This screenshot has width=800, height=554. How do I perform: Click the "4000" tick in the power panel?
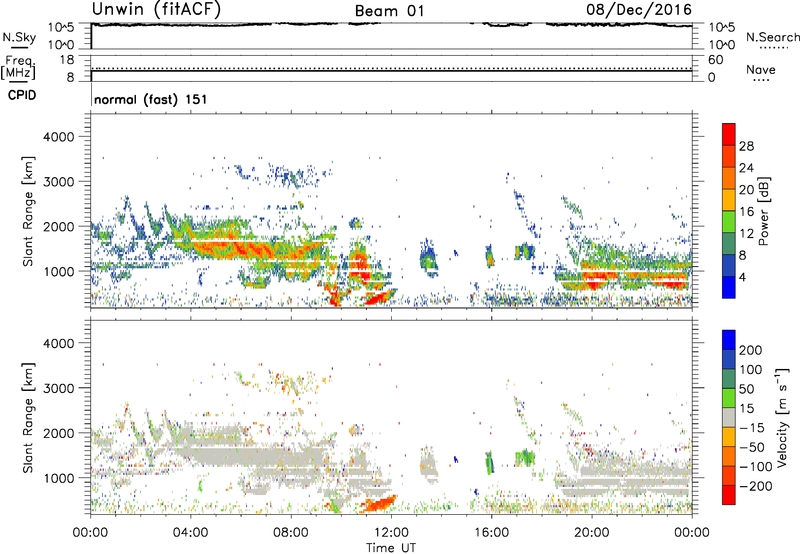click(x=59, y=137)
